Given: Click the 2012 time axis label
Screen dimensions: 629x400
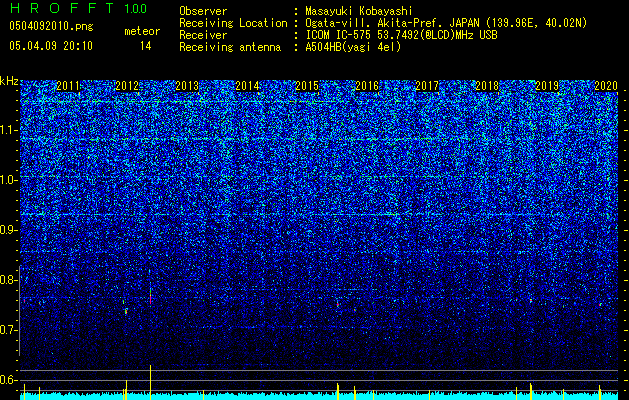Looking at the screenshot, I should [127, 86].
